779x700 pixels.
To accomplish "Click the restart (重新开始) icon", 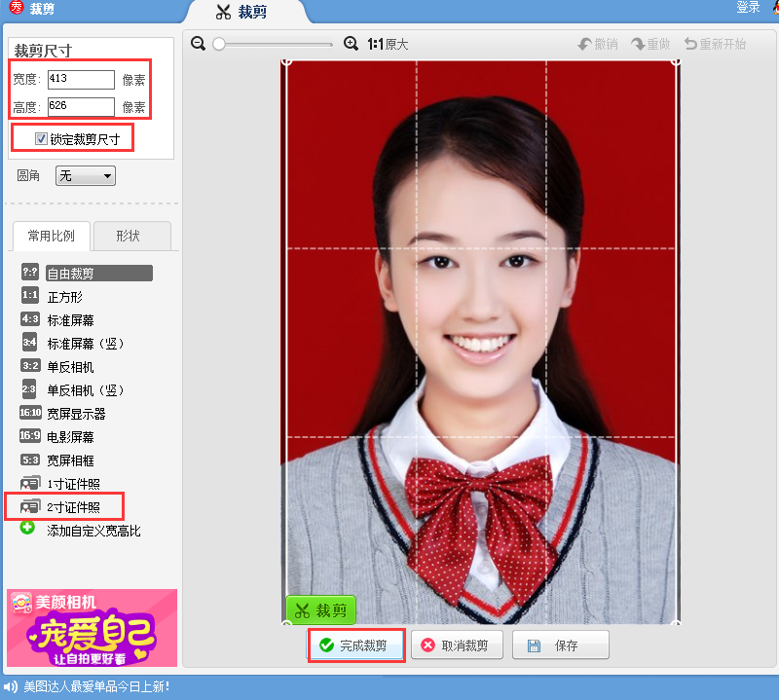I will (691, 44).
